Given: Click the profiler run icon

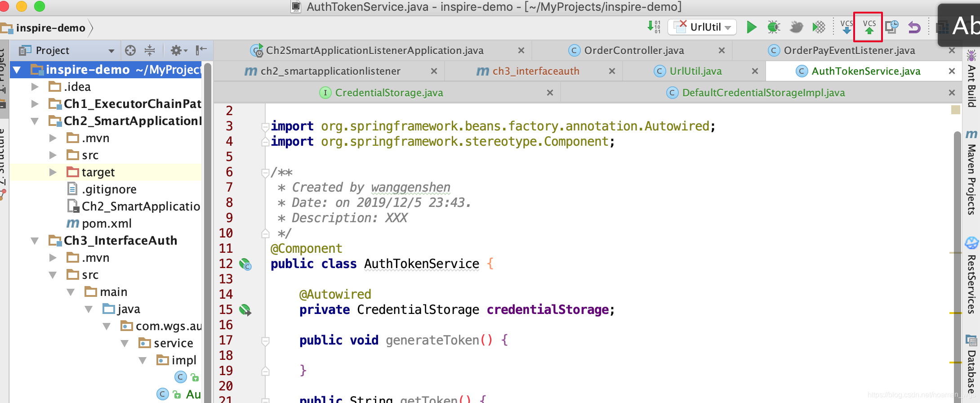Looking at the screenshot, I should pos(819,27).
